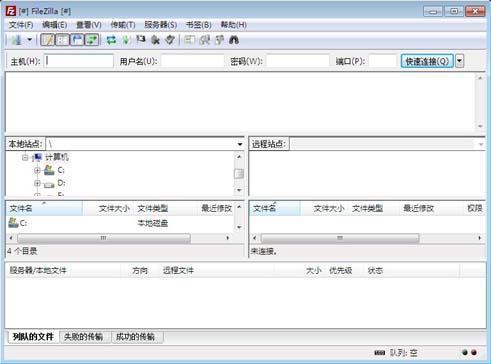
Task: Open the 文件(F) menu
Action: tap(21, 25)
